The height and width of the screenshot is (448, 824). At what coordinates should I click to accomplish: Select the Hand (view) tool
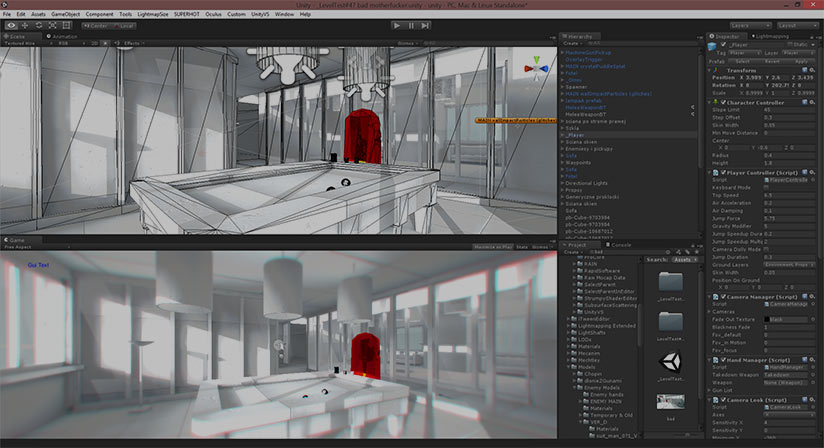[11, 25]
